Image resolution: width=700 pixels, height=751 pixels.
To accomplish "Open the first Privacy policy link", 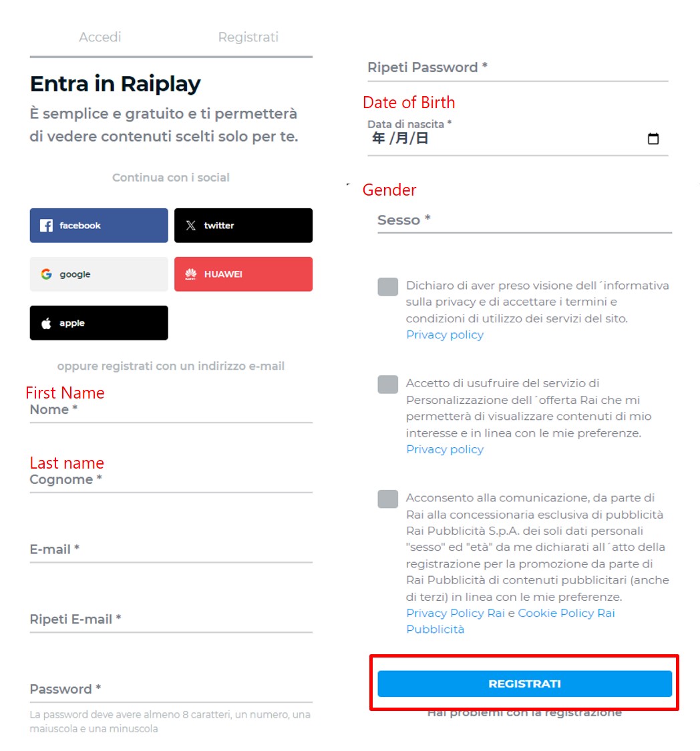I will [444, 334].
